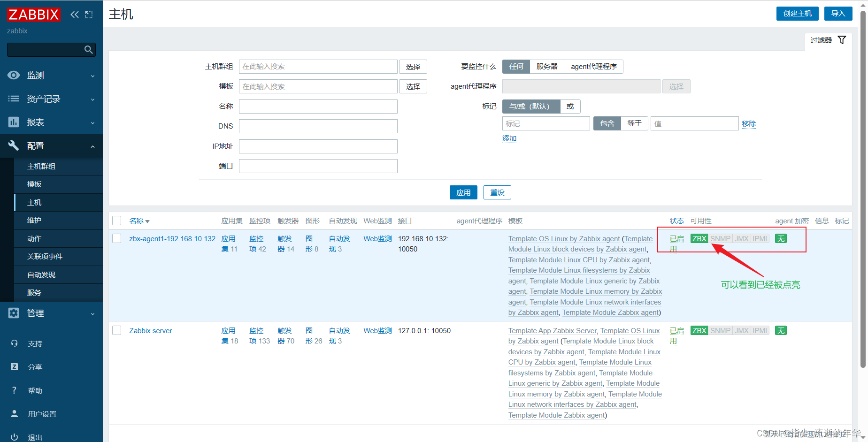Open host zbx-agent1-192.168.10.132 link
868x442 pixels.
172,239
